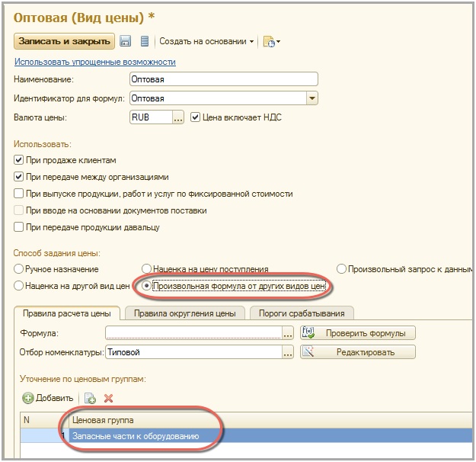The height and width of the screenshot is (462, 476).
Task: Click into the Наименование text field
Action: tap(223, 79)
